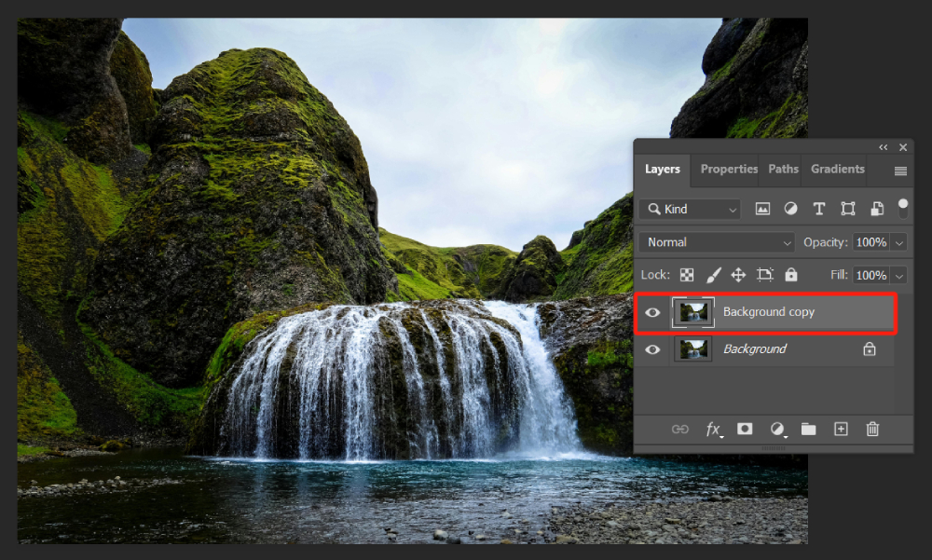Link the selected layers
932x560 pixels.
680,429
